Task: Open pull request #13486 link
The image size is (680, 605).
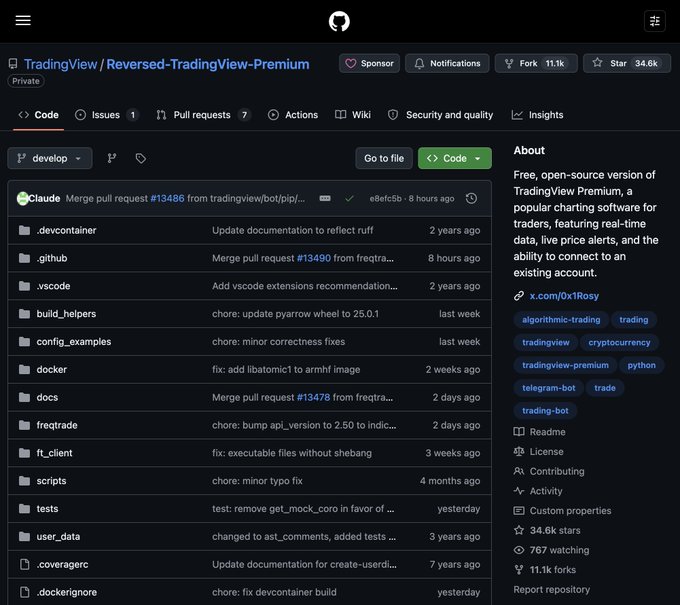Action: 167,199
